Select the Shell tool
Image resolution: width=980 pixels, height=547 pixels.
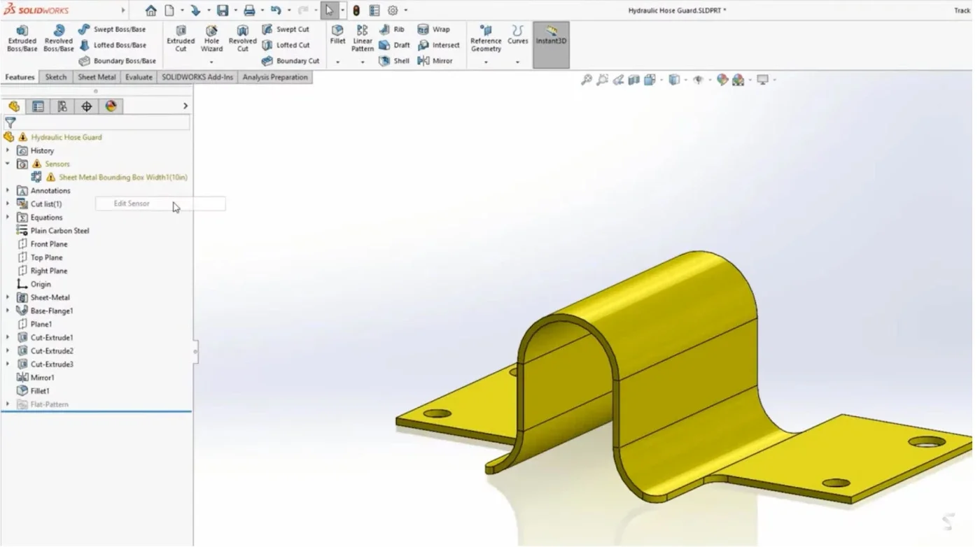click(x=393, y=61)
